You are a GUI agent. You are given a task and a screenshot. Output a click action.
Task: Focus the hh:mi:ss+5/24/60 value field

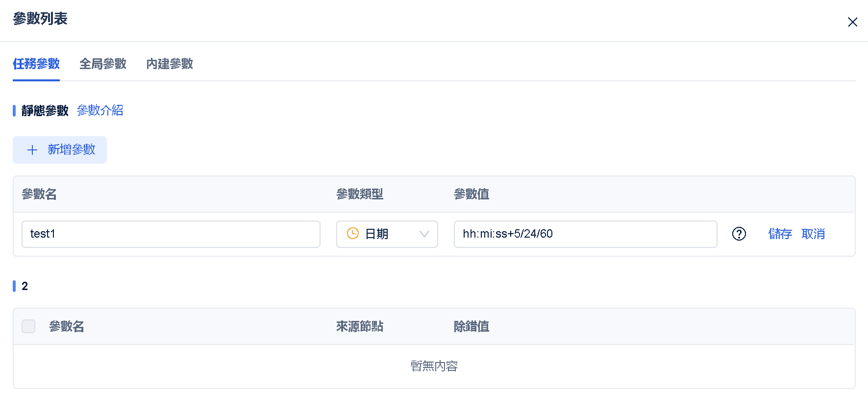(x=585, y=234)
